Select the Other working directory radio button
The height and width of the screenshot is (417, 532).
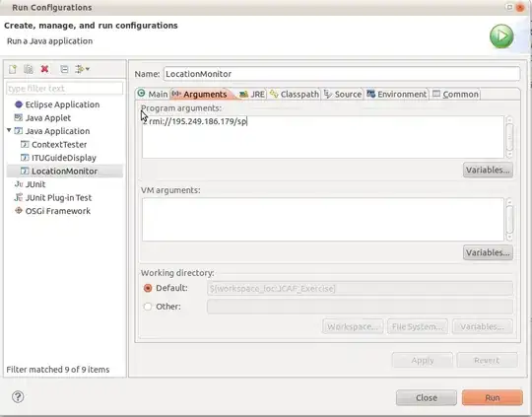point(148,307)
